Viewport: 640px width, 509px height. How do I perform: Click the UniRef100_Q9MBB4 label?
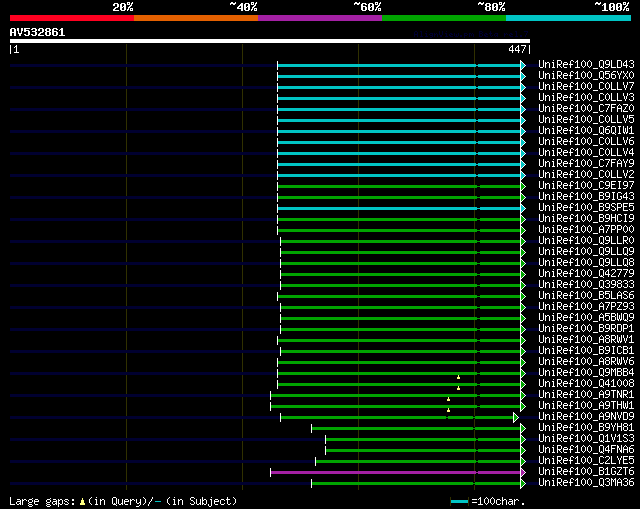[x=586, y=373]
